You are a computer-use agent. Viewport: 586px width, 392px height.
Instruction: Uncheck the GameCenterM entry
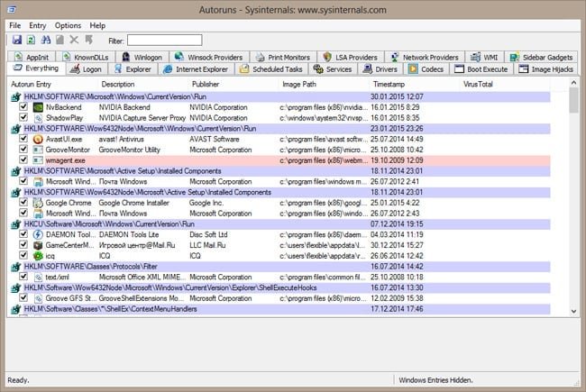23,245
